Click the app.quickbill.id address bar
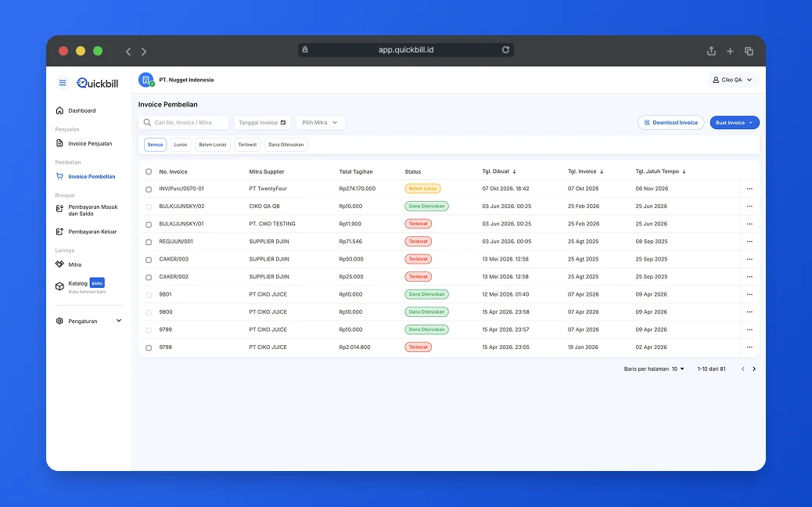 (406, 50)
